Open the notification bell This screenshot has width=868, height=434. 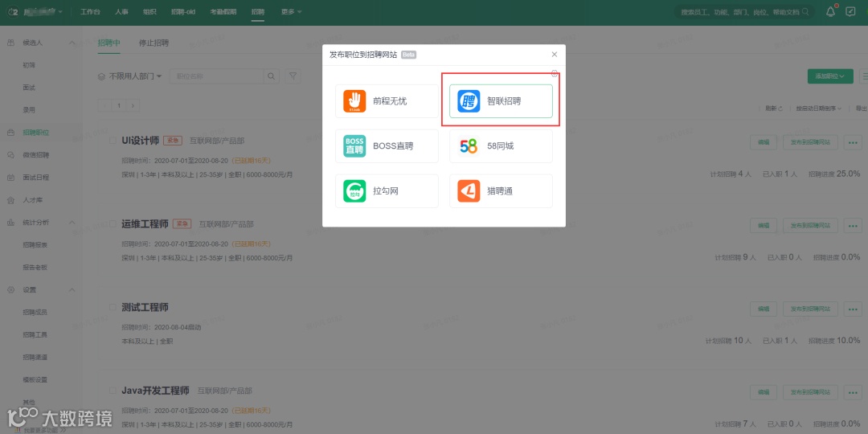[x=830, y=11]
